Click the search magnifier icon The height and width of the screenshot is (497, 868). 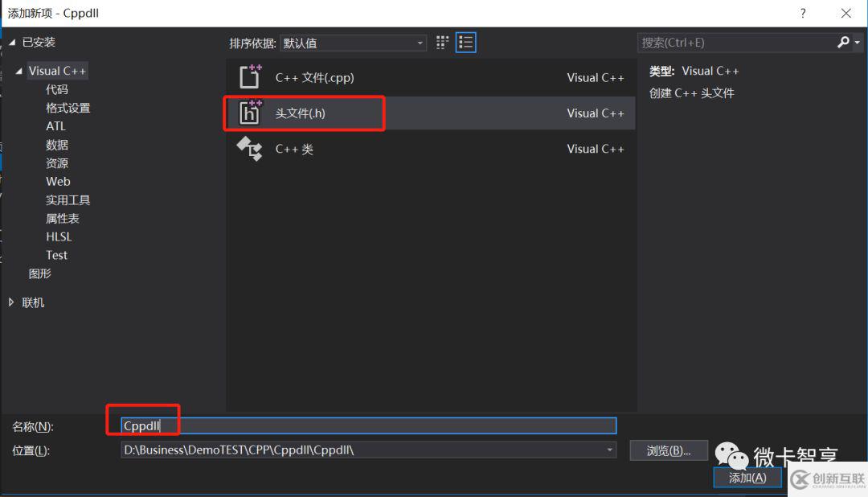(x=843, y=42)
